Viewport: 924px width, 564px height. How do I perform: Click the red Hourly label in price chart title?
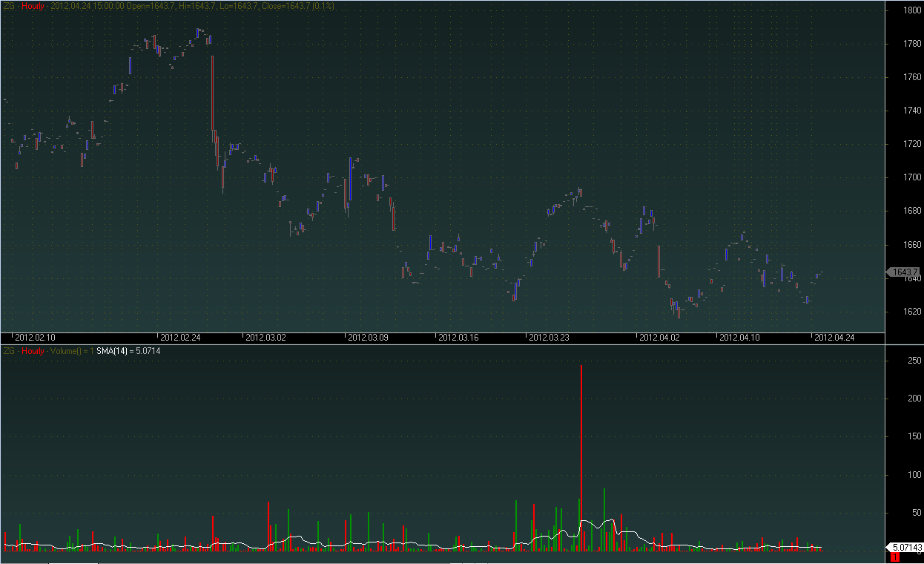point(33,6)
